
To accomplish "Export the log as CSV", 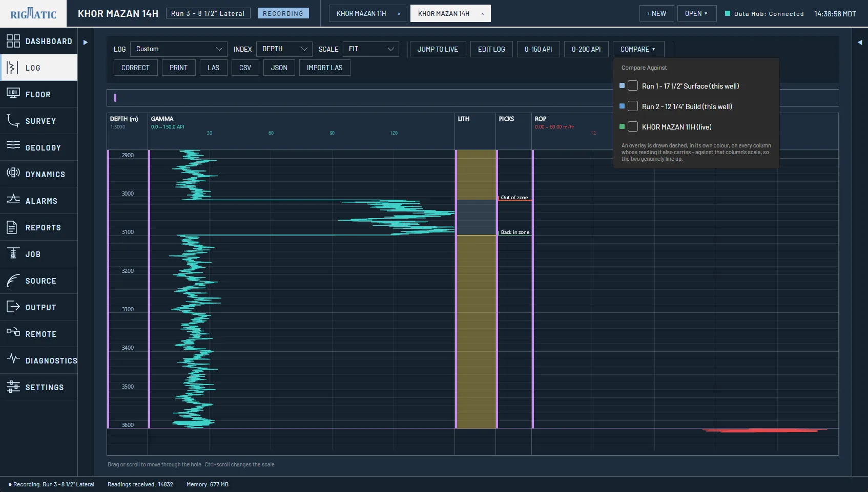I will (245, 68).
